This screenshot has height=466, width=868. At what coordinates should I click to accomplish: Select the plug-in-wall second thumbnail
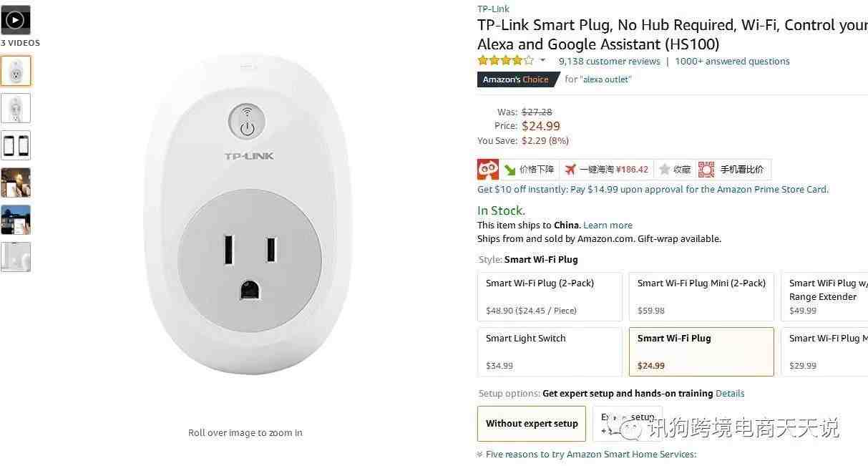pyautogui.click(x=15, y=108)
